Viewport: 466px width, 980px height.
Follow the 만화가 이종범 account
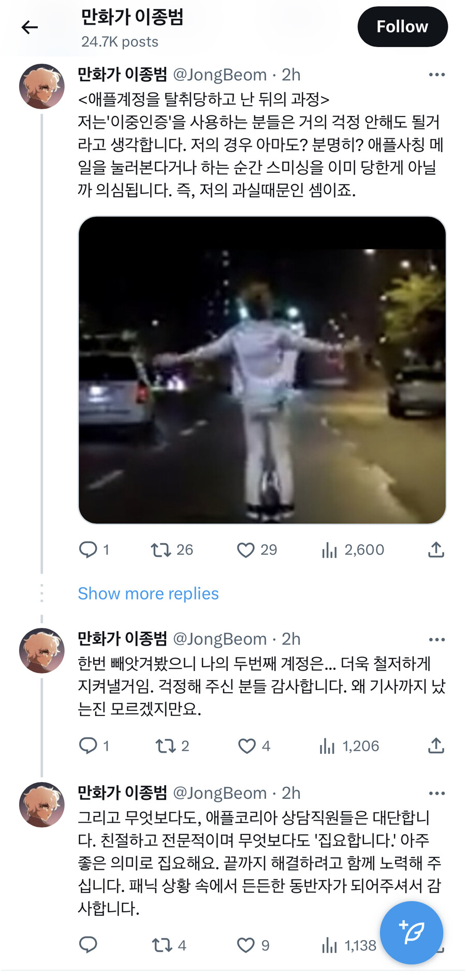click(x=402, y=26)
